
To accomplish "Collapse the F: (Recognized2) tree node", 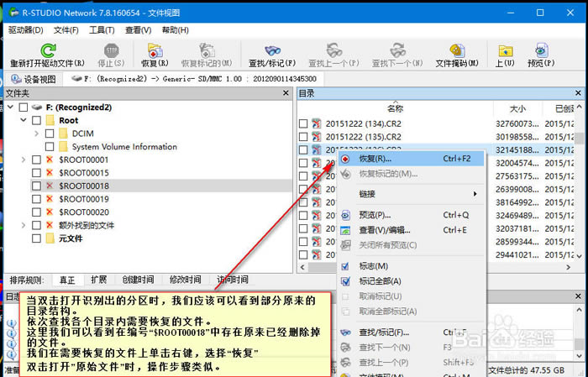I will point(9,108).
